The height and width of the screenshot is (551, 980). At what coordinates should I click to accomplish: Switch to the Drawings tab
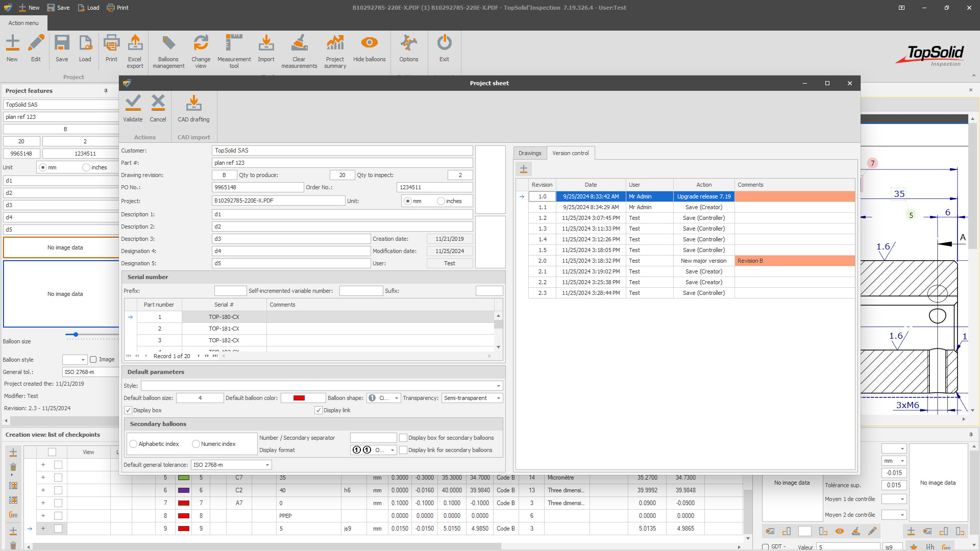tap(530, 153)
